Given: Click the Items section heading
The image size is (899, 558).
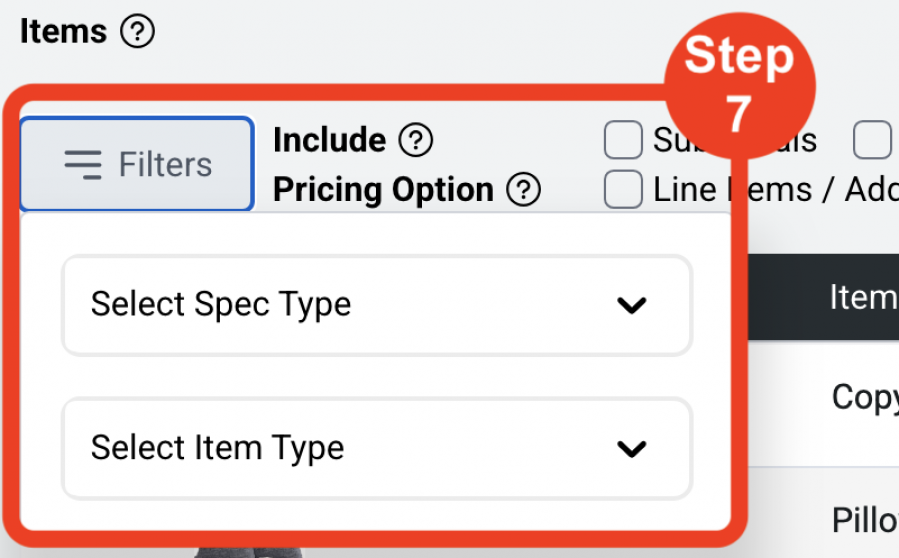Looking at the screenshot, I should (x=63, y=31).
